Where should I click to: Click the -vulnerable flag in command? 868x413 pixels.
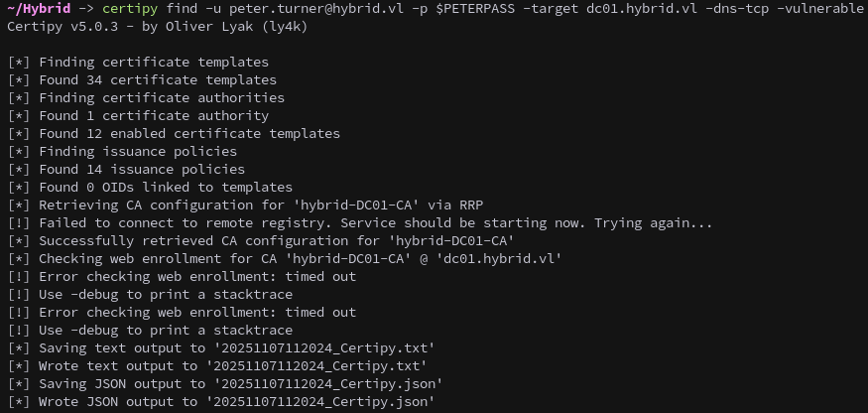pyautogui.click(x=827, y=9)
